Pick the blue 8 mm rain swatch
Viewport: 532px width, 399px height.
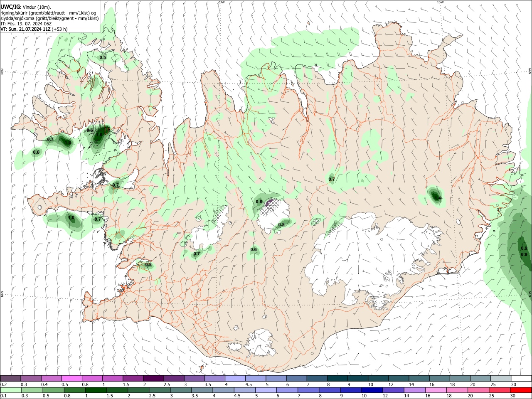tap(329, 390)
